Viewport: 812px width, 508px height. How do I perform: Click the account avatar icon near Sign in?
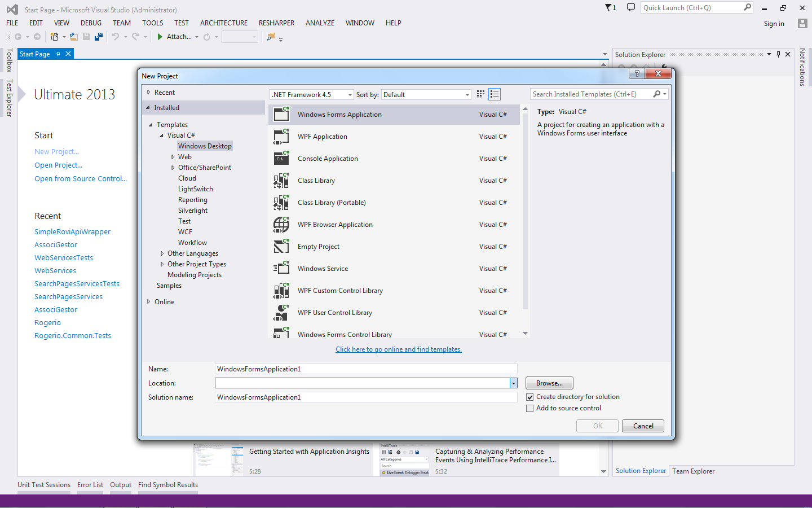click(x=802, y=23)
